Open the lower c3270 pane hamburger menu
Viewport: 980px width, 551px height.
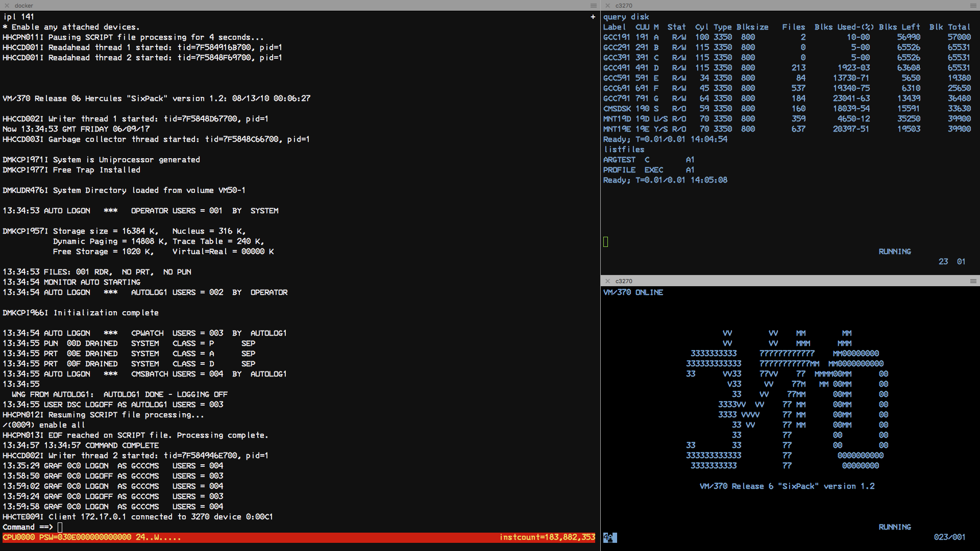click(x=973, y=281)
